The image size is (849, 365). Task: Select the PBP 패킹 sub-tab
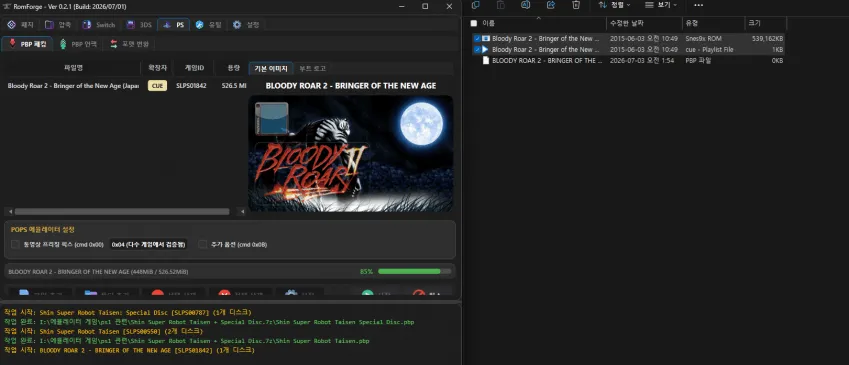(x=28, y=44)
